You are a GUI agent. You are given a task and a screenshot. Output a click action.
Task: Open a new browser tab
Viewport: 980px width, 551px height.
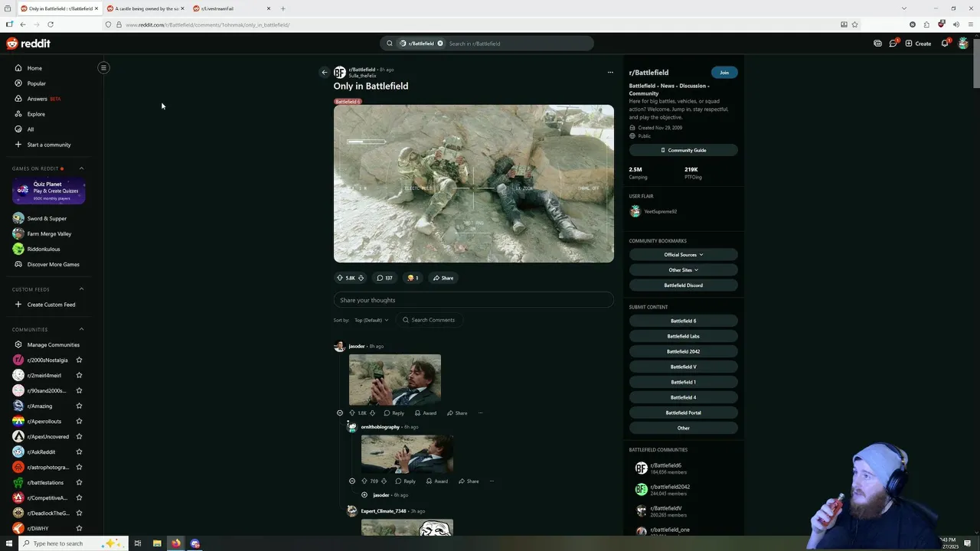(283, 8)
